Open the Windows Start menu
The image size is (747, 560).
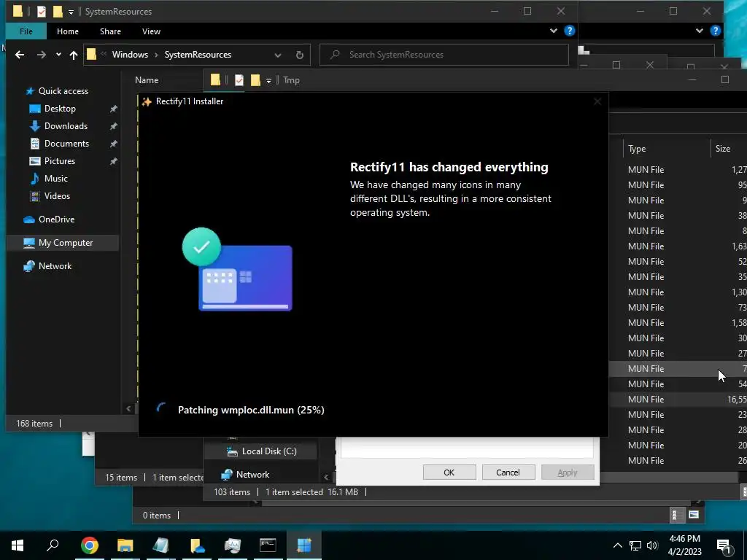pyautogui.click(x=18, y=545)
